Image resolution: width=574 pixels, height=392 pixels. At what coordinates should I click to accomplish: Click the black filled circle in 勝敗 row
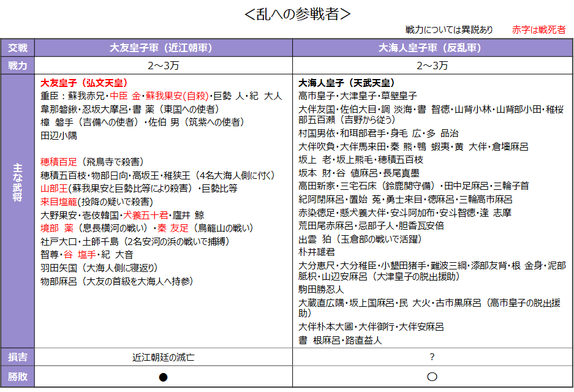click(x=164, y=377)
